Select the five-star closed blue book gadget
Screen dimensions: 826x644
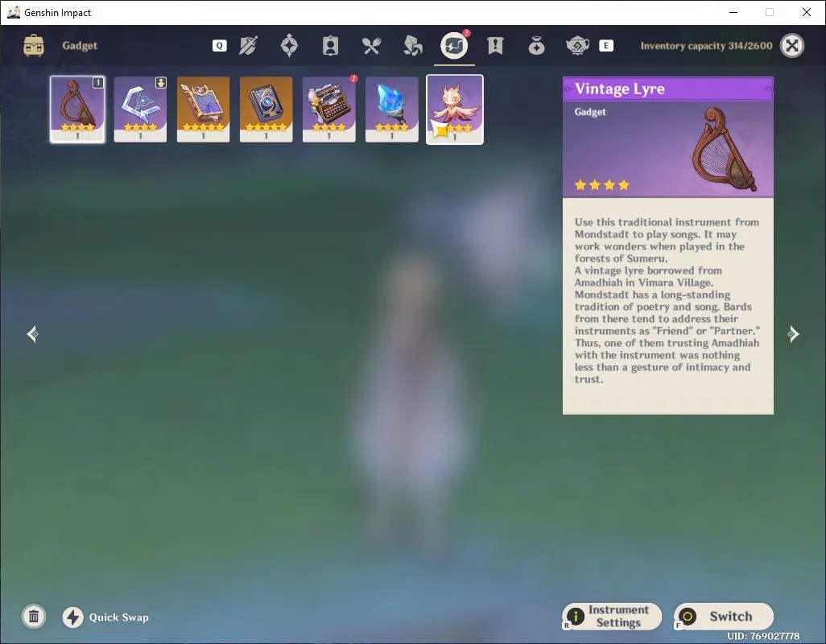(266, 109)
